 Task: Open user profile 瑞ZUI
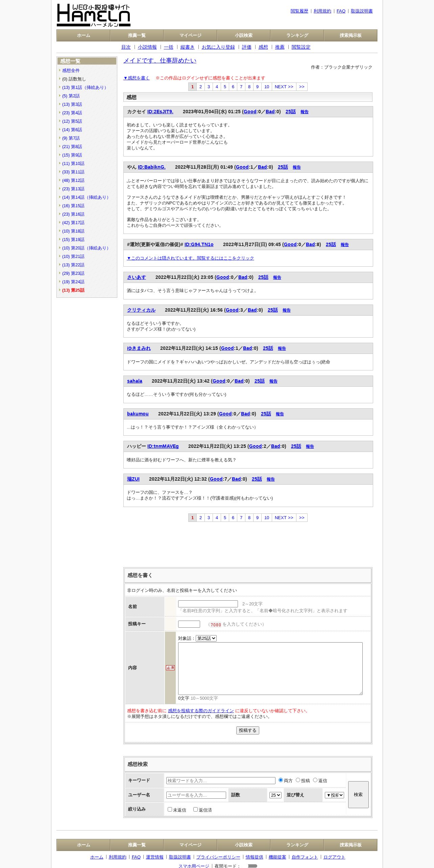(x=133, y=479)
